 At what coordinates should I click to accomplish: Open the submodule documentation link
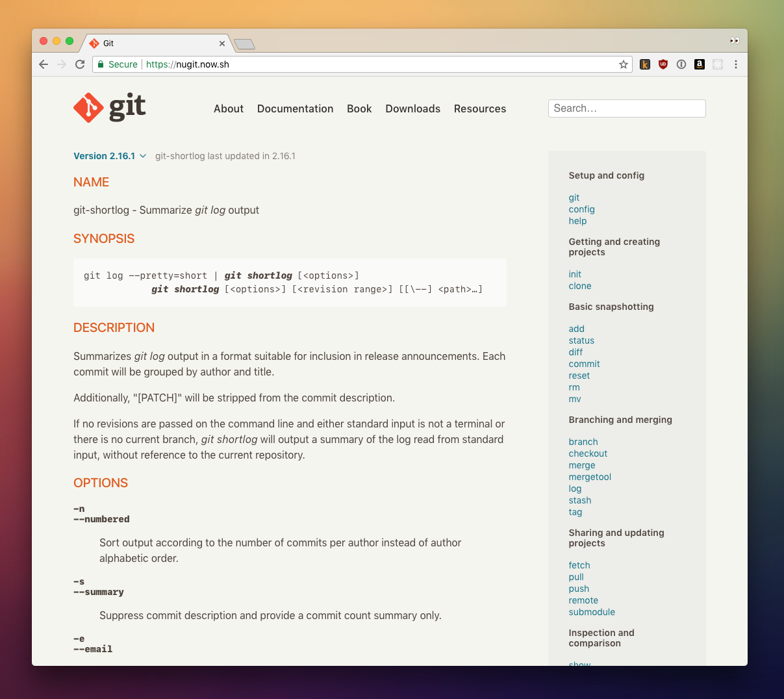pyautogui.click(x=592, y=612)
